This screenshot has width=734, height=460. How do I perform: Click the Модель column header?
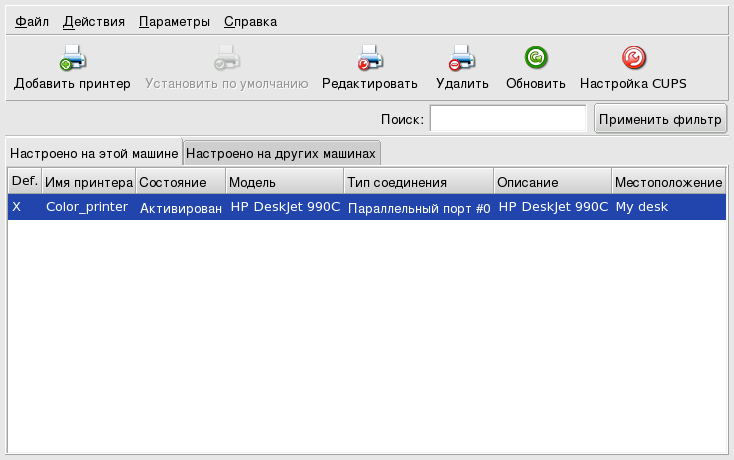pyautogui.click(x=283, y=183)
